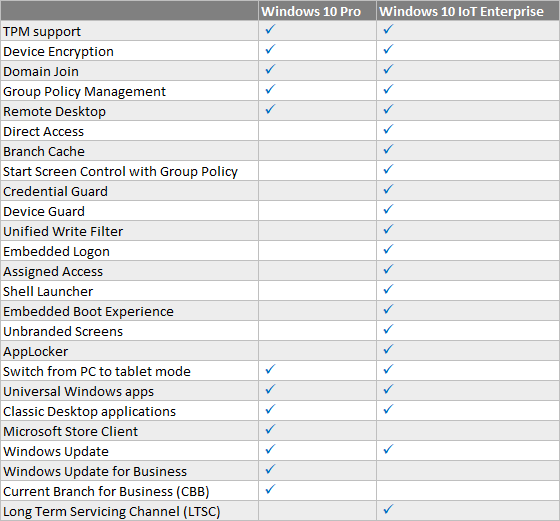Click the Credential Guard row label
560x521 pixels.
click(x=55, y=191)
